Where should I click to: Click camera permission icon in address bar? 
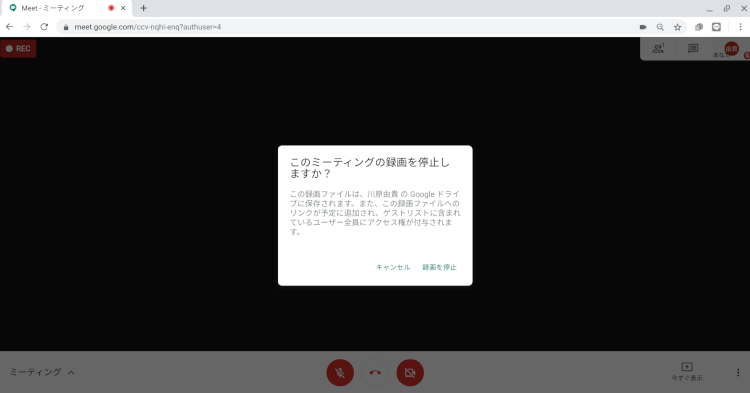(x=643, y=27)
